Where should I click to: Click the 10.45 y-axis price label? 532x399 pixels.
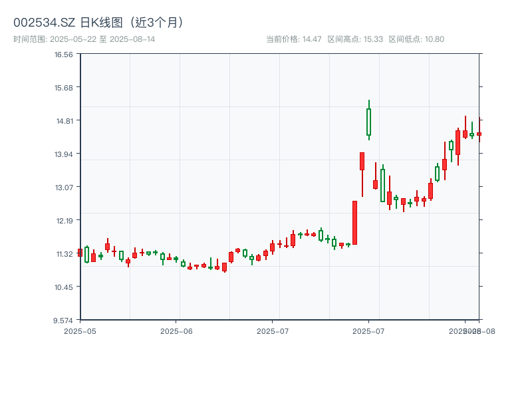(64, 287)
